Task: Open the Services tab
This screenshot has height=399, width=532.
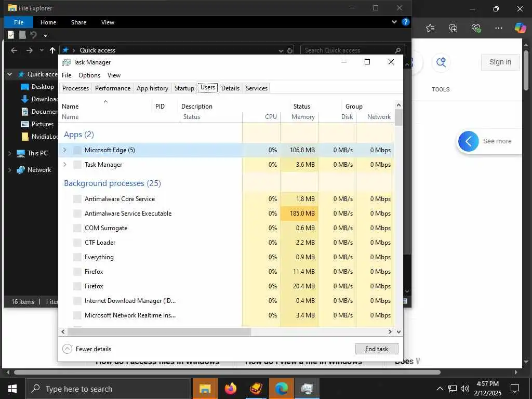Action: (x=257, y=88)
